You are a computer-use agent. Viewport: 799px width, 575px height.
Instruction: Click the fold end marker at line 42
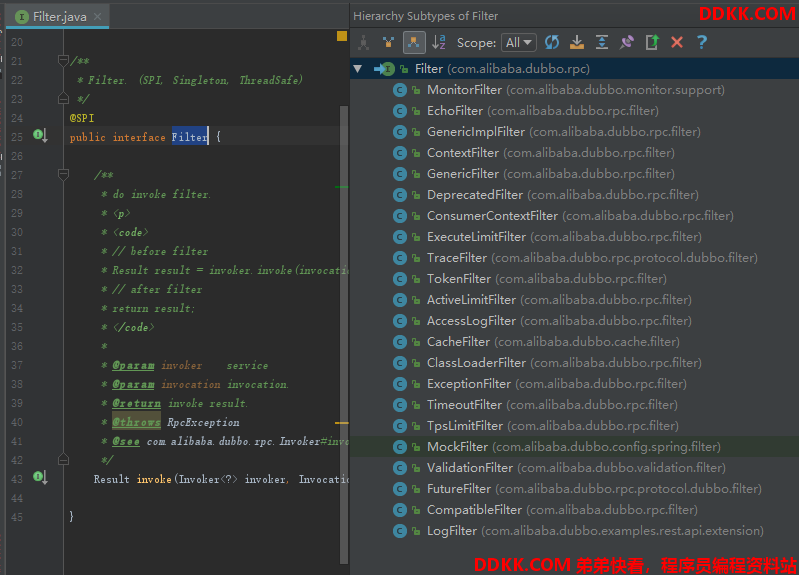63,460
